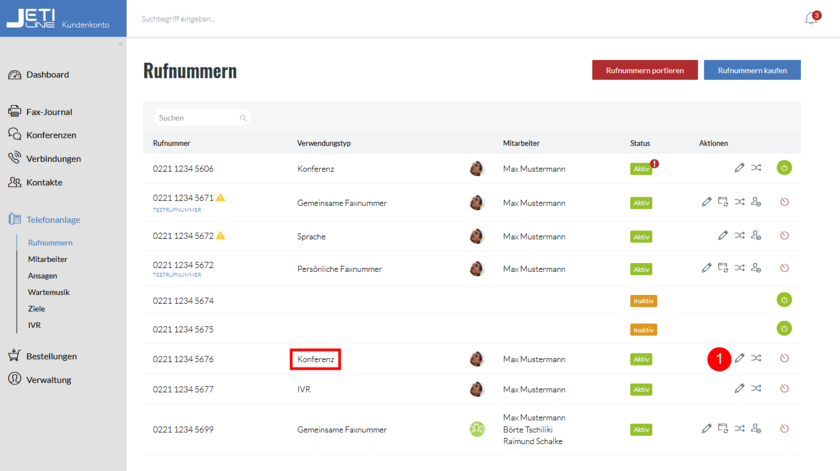Click user assignment icon in Sprache row
Image resolution: width=840 pixels, height=471 pixels.
[x=756, y=235]
